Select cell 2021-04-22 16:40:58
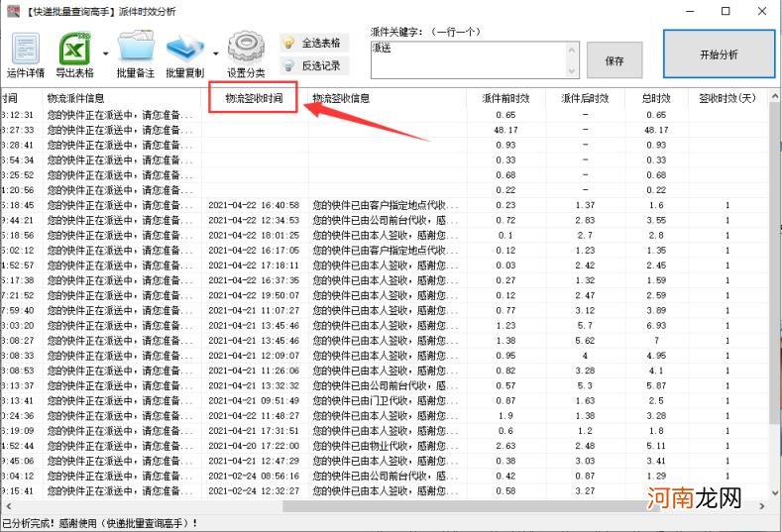Image resolution: width=782 pixels, height=532 pixels. point(254,205)
